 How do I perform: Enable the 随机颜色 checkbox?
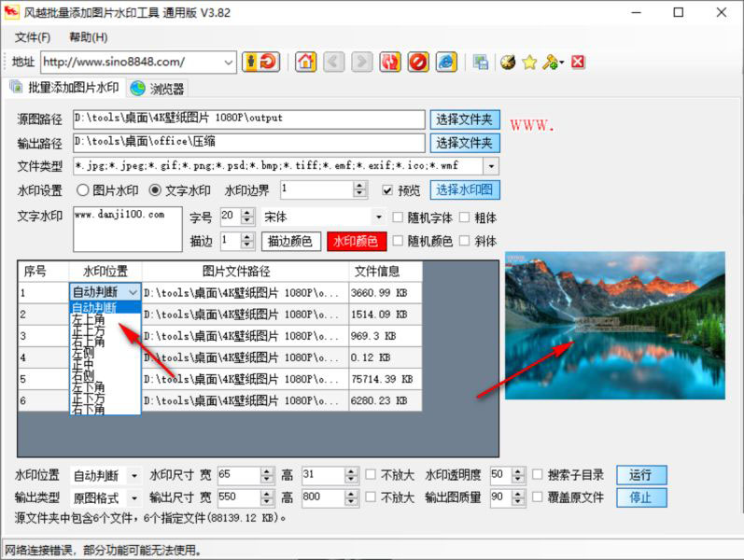[x=398, y=241]
